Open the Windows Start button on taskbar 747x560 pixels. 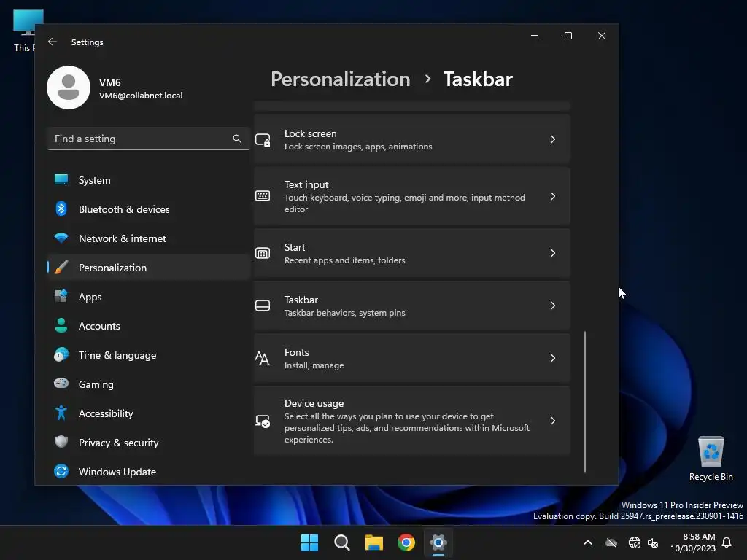pos(309,542)
